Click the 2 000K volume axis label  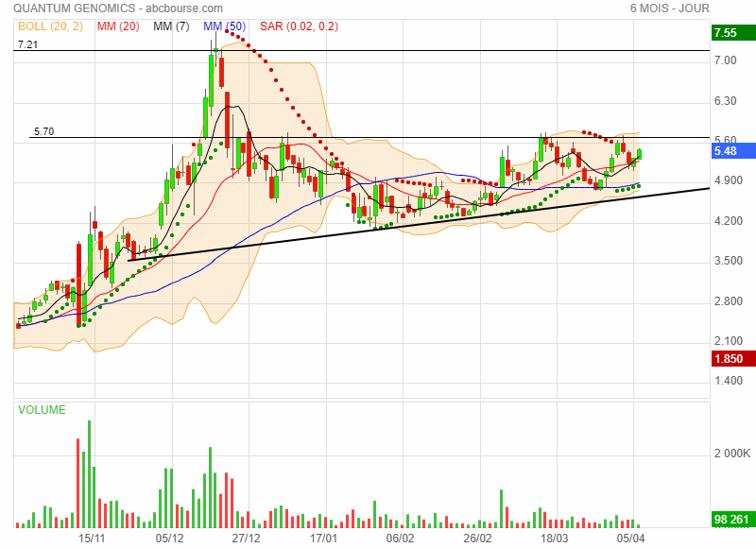[732, 454]
